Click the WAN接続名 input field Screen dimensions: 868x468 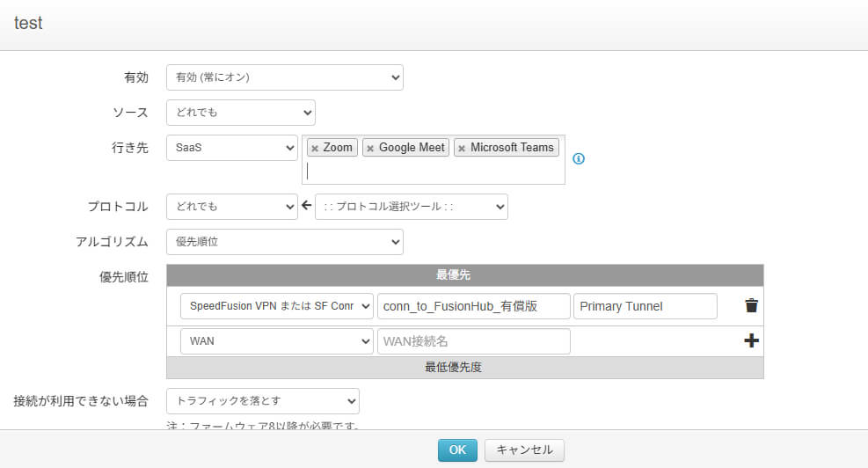tap(473, 341)
